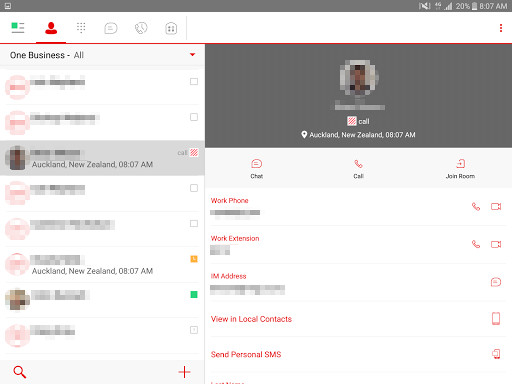
Task: Click the SMS device icon
Action: pos(496,354)
